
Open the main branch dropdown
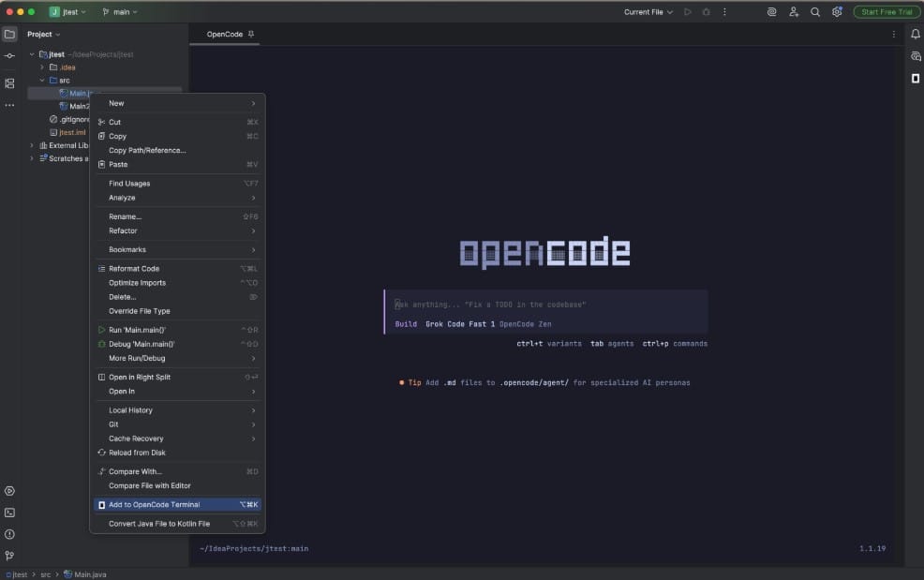click(120, 12)
